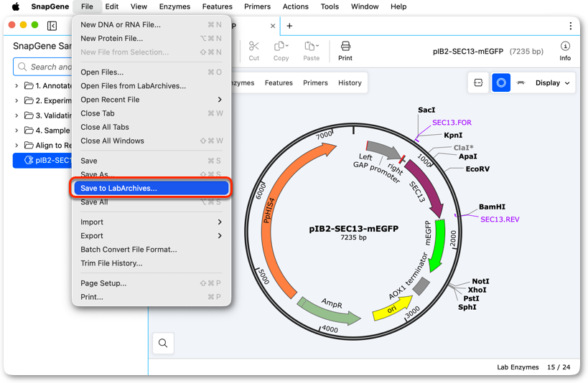Open the Edit menu

(x=112, y=6)
